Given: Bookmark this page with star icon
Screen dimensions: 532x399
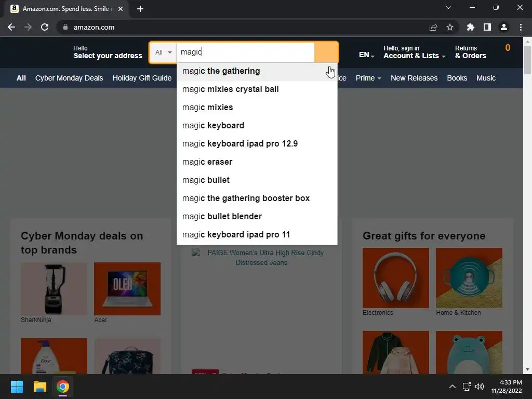Looking at the screenshot, I should [x=450, y=27].
